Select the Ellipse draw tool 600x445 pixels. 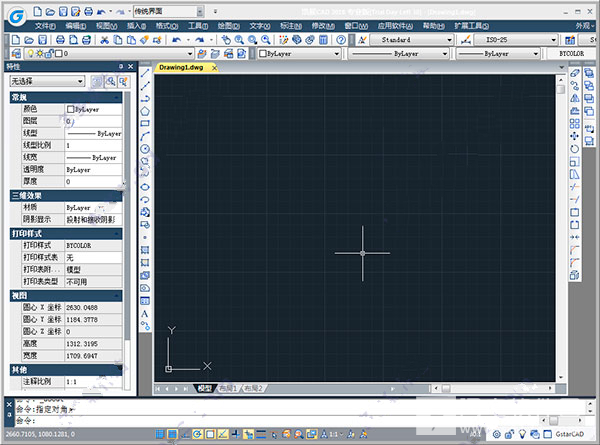point(145,187)
